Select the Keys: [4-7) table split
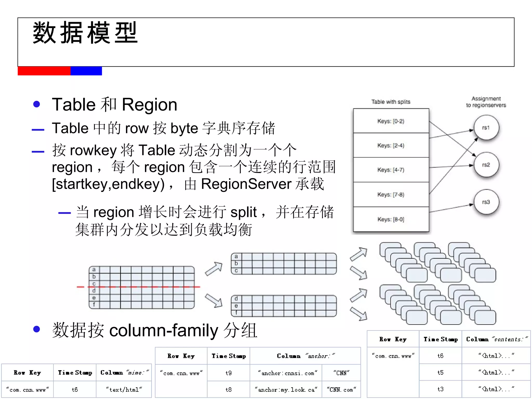The height and width of the screenshot is (399, 532). pyautogui.click(x=391, y=170)
